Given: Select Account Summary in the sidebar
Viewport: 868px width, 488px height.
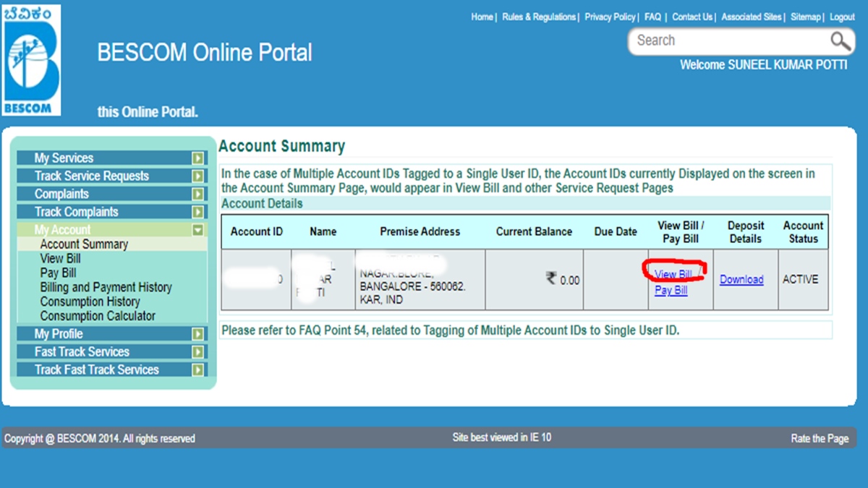Looking at the screenshot, I should (x=84, y=244).
